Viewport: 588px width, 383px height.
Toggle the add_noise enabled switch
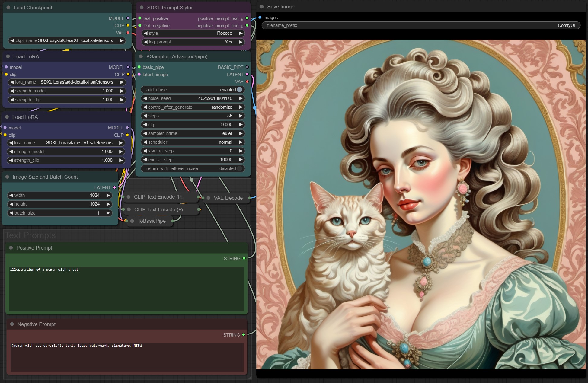pyautogui.click(x=239, y=90)
